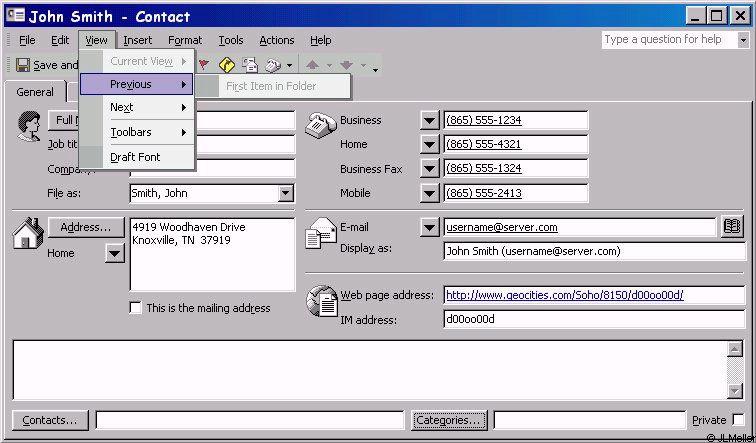
Task: Click the Home phone number field
Action: (x=515, y=144)
